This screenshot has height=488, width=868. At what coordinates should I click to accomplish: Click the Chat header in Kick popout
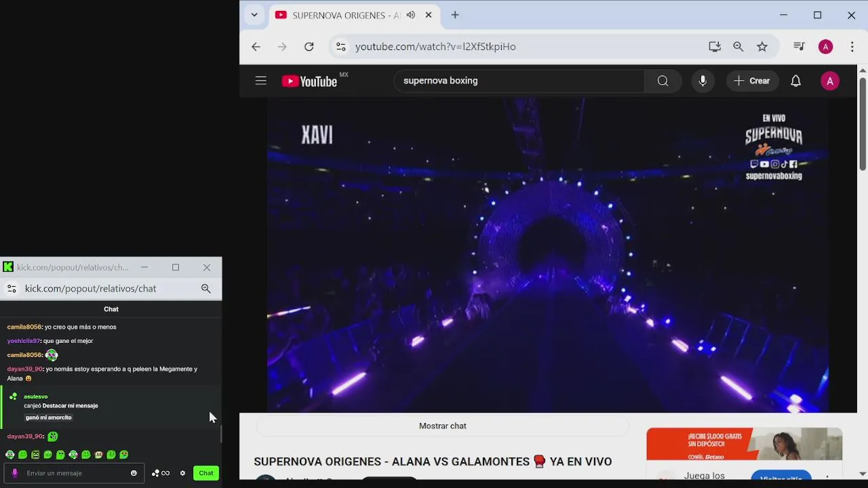[111, 309]
